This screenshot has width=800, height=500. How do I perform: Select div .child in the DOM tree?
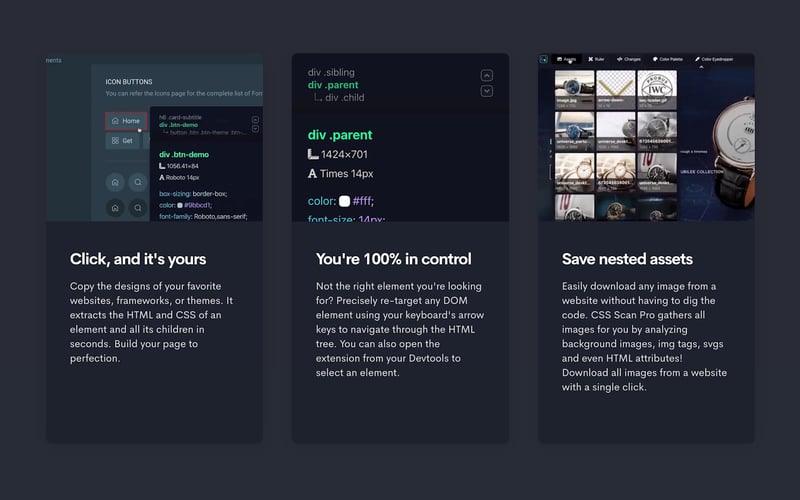point(344,97)
